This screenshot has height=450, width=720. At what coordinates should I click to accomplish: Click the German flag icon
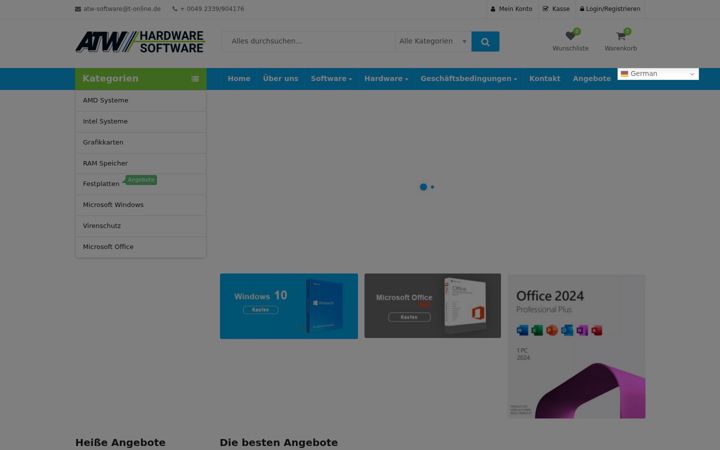[624, 73]
